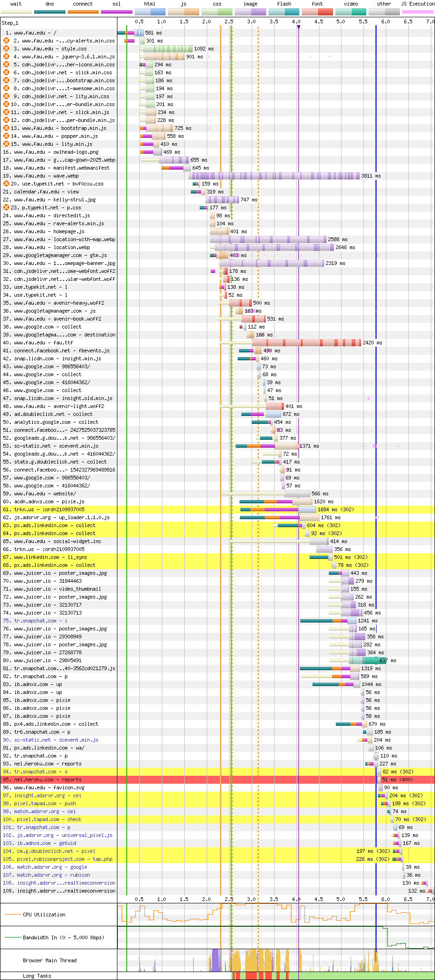Click render-blocking icon on jsdelivr bootstrap.min.css row
Screen dimensions: 435x980
click(6, 80)
